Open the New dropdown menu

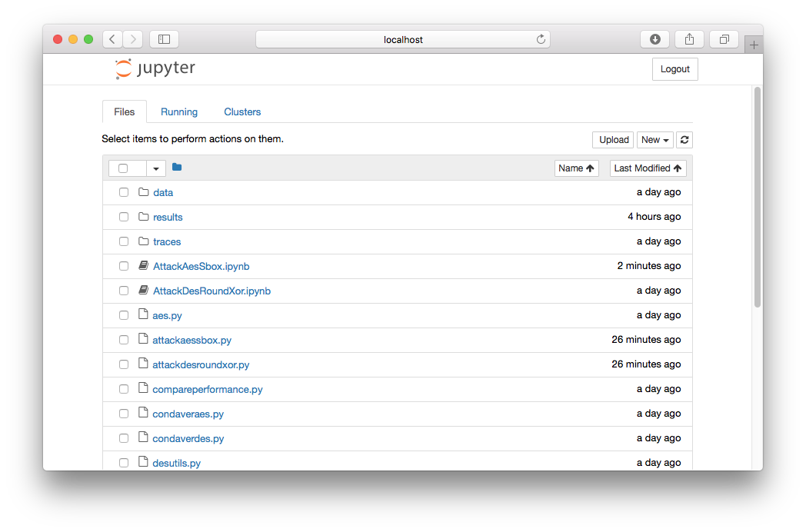(x=654, y=140)
